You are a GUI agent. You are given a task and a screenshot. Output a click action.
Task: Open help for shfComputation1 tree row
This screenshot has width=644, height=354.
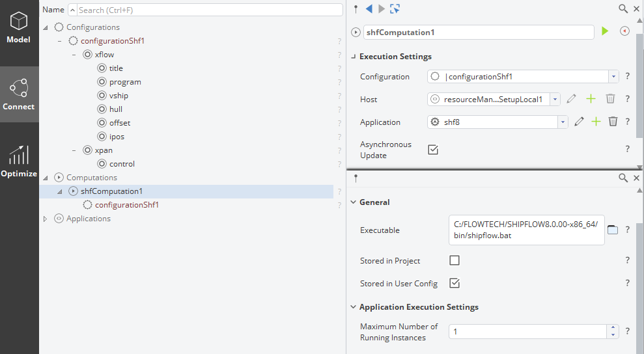click(340, 191)
